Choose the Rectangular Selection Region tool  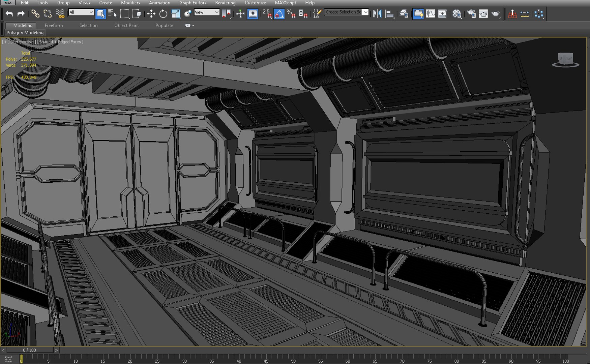point(125,14)
